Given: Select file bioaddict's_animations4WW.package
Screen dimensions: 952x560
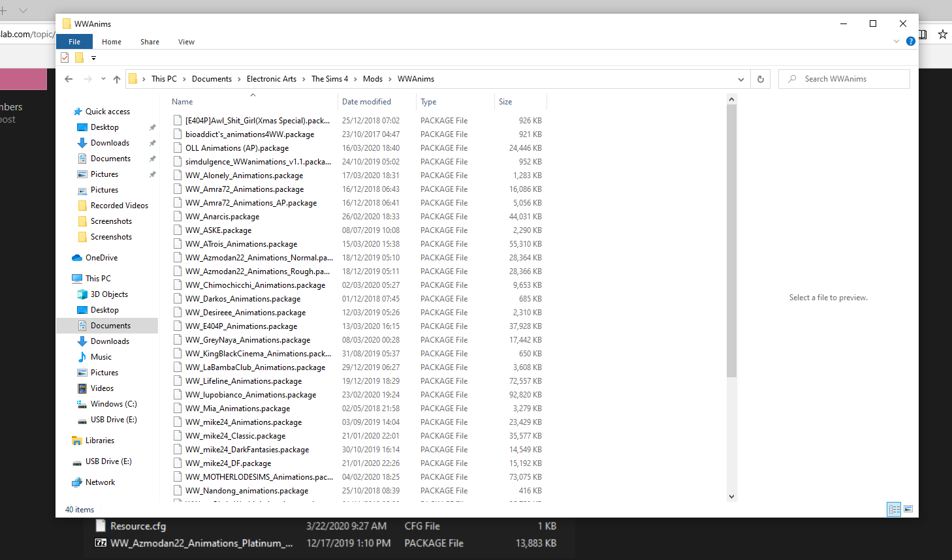Looking at the screenshot, I should [x=249, y=134].
